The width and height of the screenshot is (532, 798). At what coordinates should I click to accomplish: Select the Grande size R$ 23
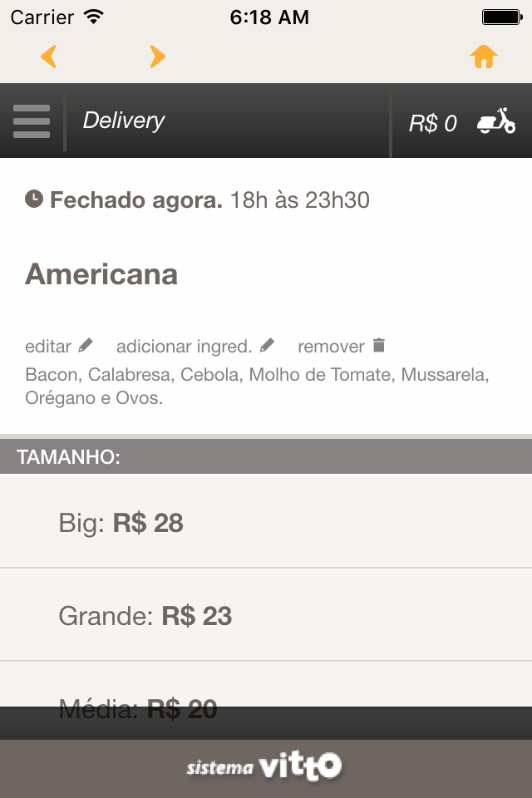(266, 615)
